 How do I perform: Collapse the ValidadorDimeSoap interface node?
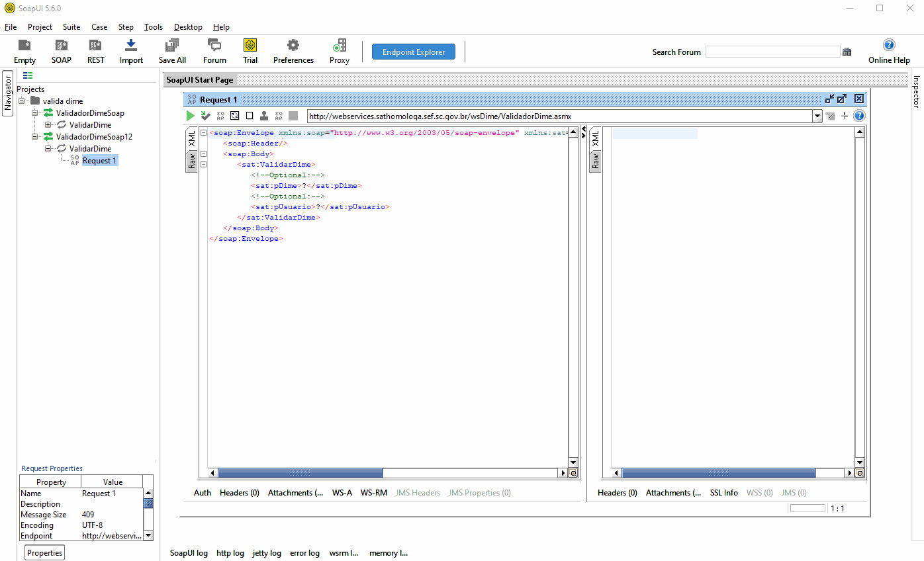tap(35, 113)
